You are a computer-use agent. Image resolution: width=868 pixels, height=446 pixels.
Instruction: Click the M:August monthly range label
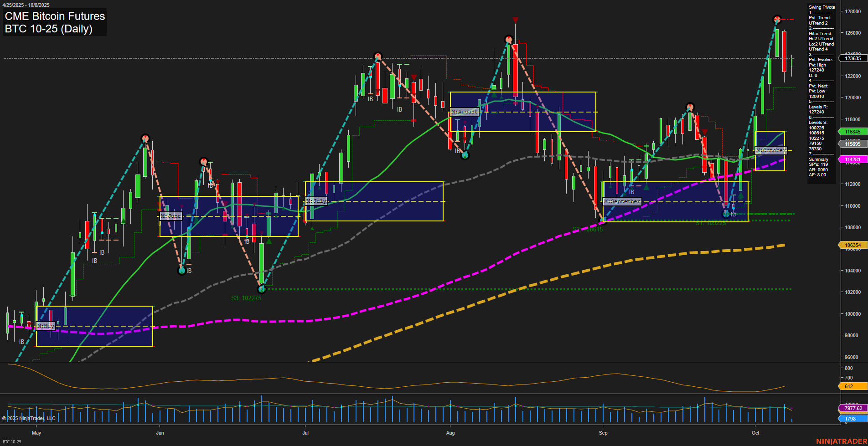pyautogui.click(x=464, y=112)
